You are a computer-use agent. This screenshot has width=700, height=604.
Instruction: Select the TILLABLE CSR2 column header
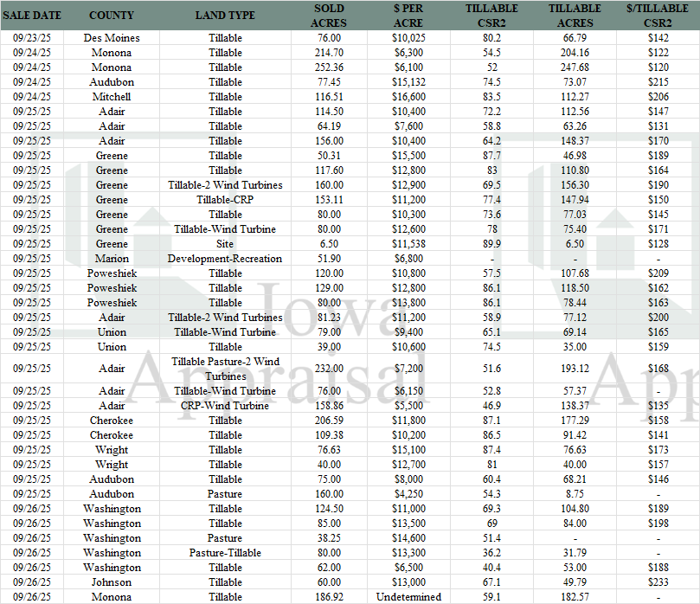tap(491, 16)
